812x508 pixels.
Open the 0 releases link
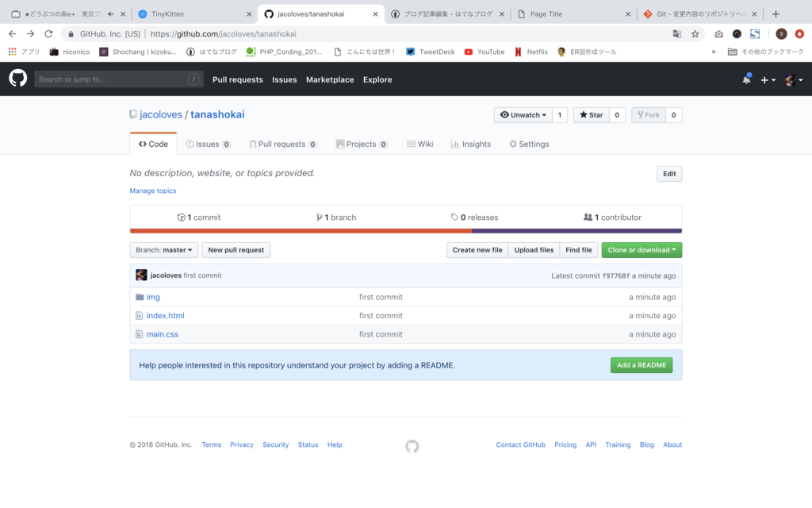pyautogui.click(x=474, y=217)
